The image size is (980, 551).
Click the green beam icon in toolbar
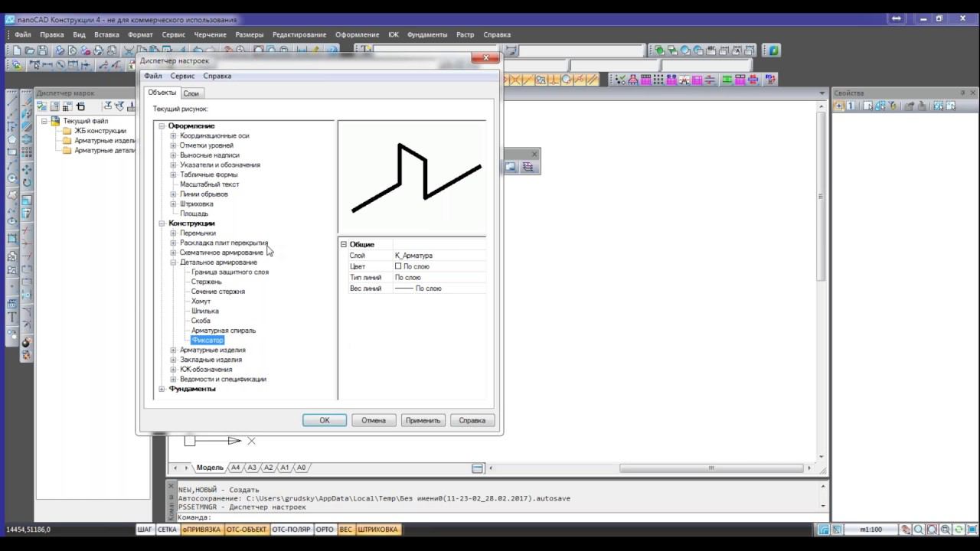point(727,80)
